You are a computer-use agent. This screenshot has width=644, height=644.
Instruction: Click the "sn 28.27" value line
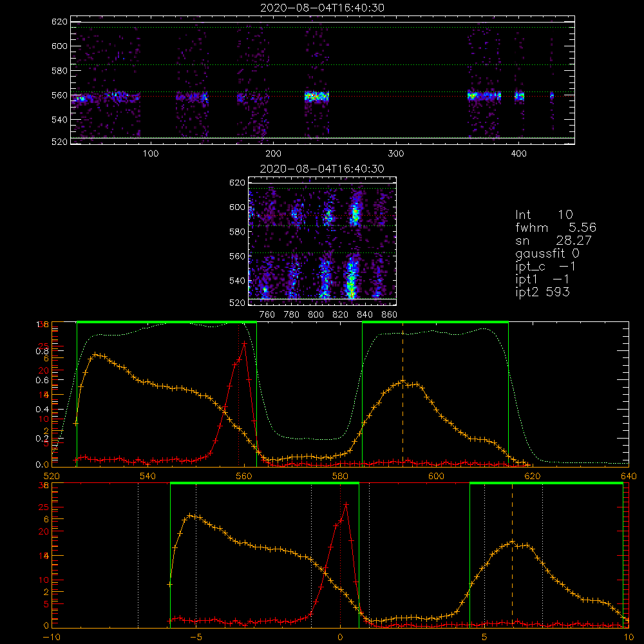[553, 240]
